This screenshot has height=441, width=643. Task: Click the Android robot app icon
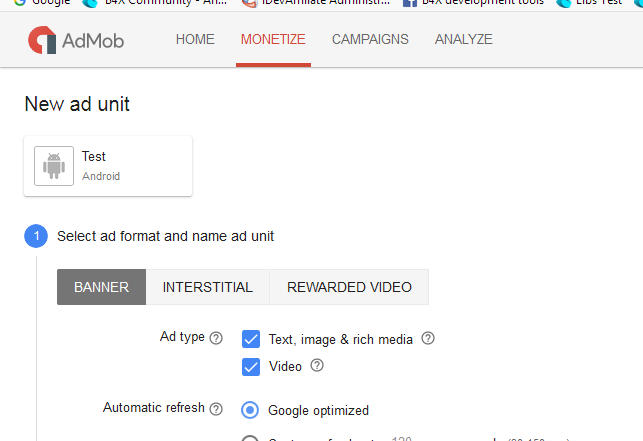54,166
